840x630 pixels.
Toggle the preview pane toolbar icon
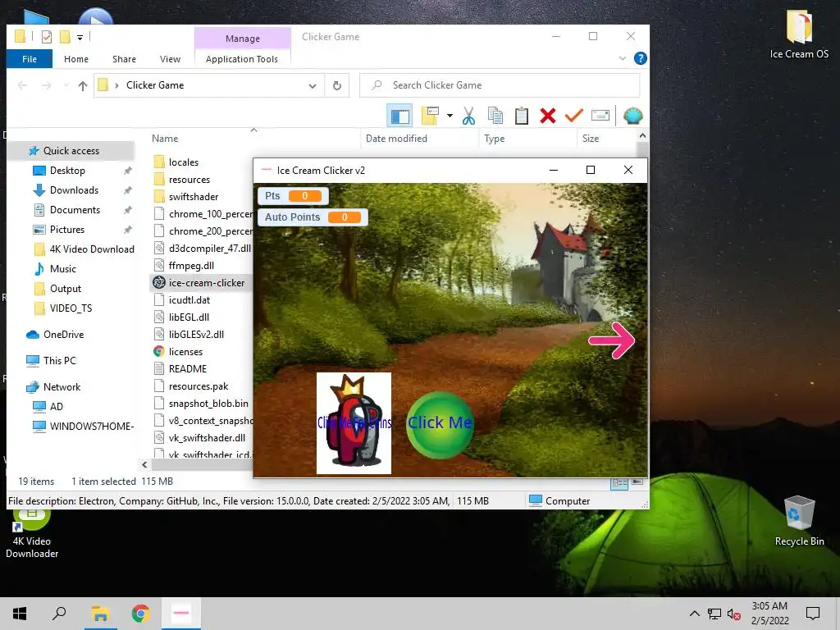tap(399, 116)
